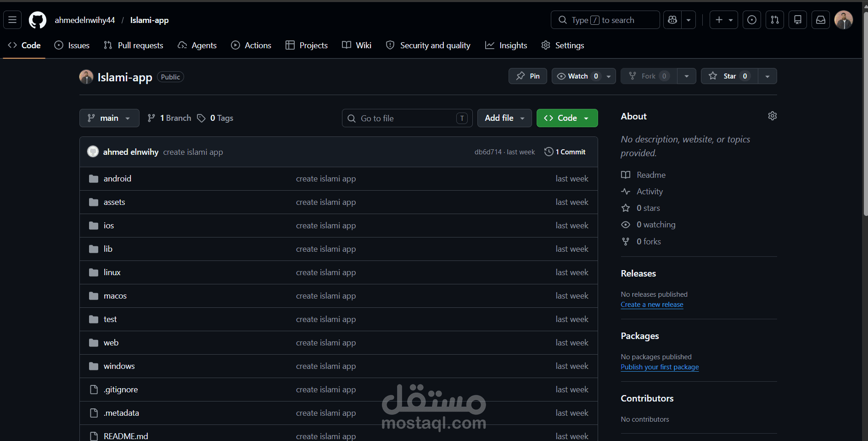Open the Projects tab
Image resolution: width=868 pixels, height=441 pixels.
click(x=307, y=45)
